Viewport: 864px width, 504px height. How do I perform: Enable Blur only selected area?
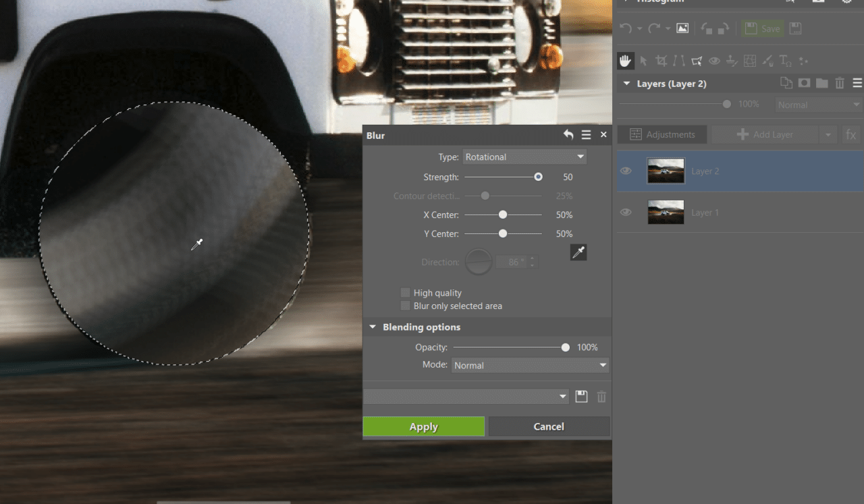point(405,306)
